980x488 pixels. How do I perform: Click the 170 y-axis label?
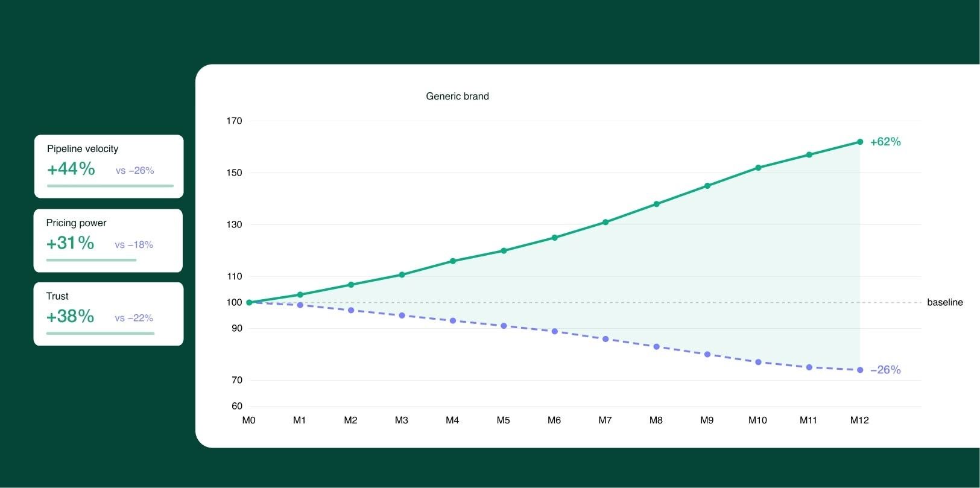234,121
